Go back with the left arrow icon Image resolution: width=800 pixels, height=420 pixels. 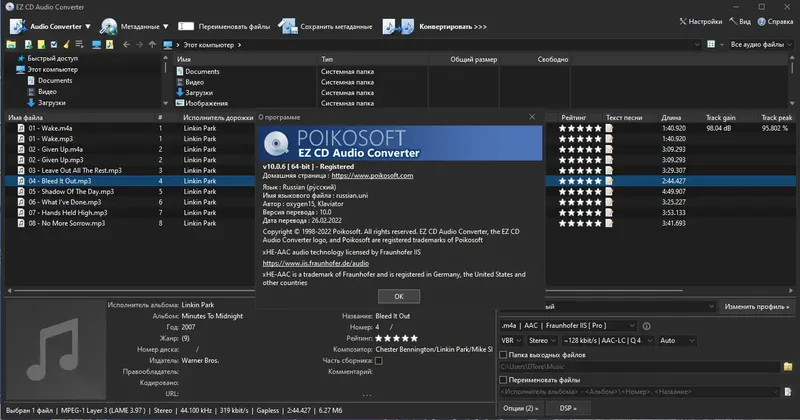pos(127,45)
